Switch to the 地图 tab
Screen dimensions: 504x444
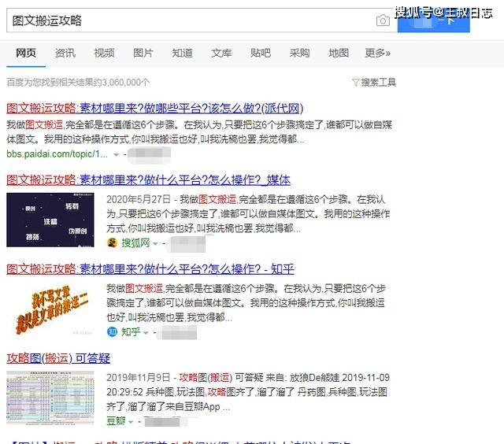(339, 53)
